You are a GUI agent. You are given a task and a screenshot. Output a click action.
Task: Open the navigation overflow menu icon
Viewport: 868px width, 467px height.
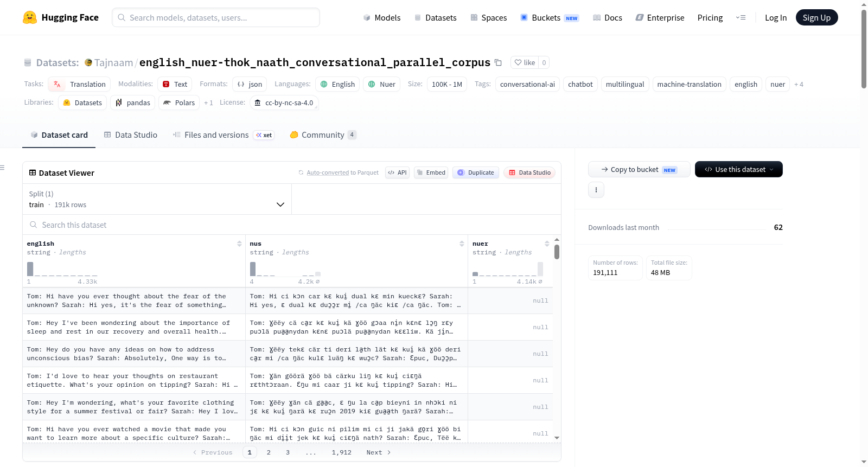point(741,17)
